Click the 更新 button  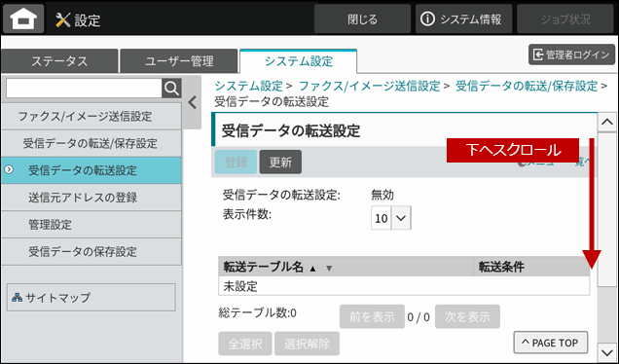[x=280, y=162]
